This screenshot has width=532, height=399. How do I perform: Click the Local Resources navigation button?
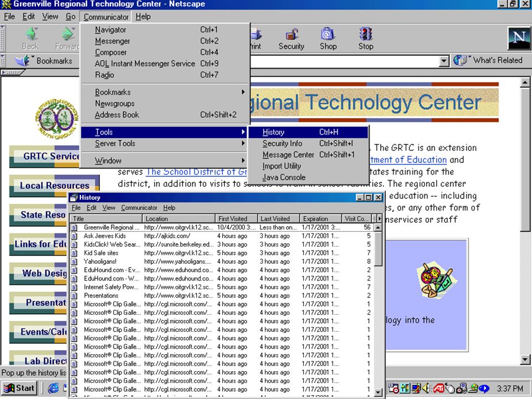click(54, 186)
